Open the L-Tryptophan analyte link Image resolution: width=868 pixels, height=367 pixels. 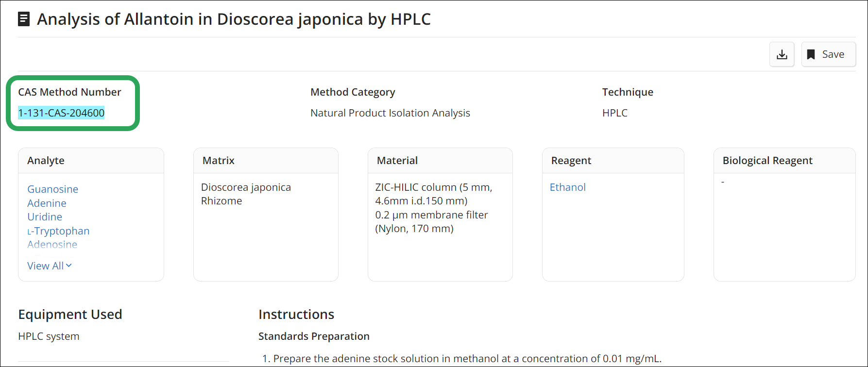58,231
